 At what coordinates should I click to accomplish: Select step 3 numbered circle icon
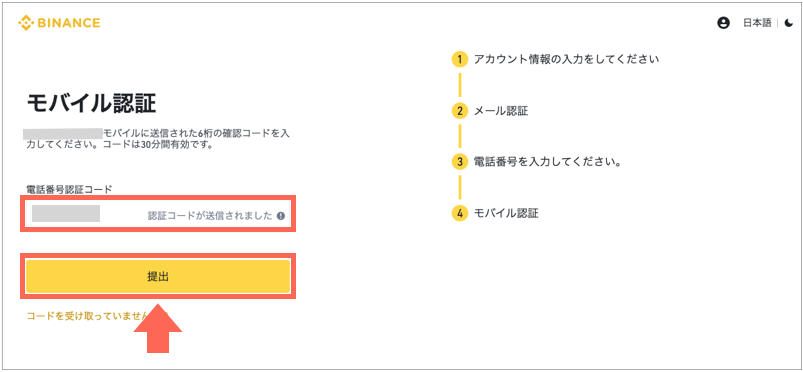click(460, 162)
